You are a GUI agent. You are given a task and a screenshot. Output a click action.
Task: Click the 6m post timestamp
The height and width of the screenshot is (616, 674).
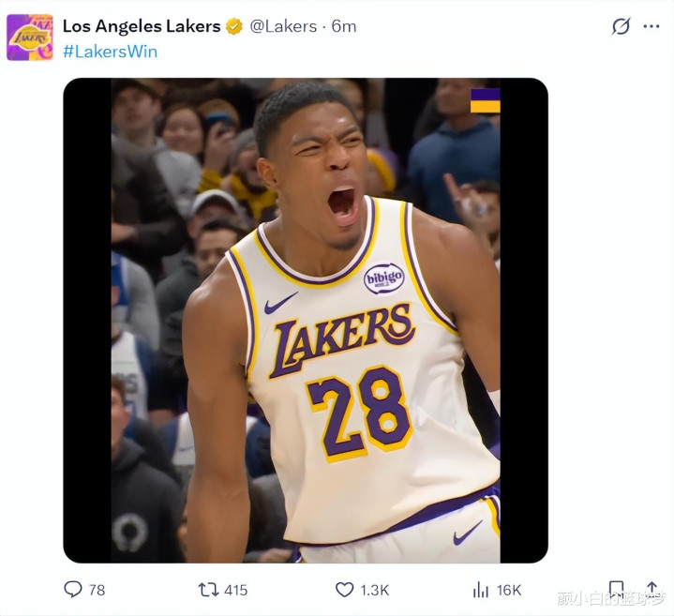[x=344, y=26]
